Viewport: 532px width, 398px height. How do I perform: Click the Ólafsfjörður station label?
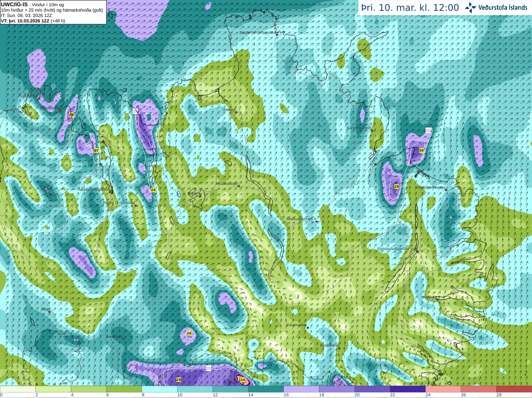(x=49, y=108)
